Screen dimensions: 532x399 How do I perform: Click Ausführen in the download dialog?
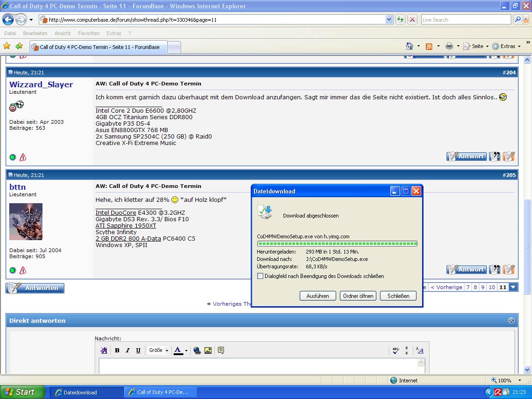318,296
